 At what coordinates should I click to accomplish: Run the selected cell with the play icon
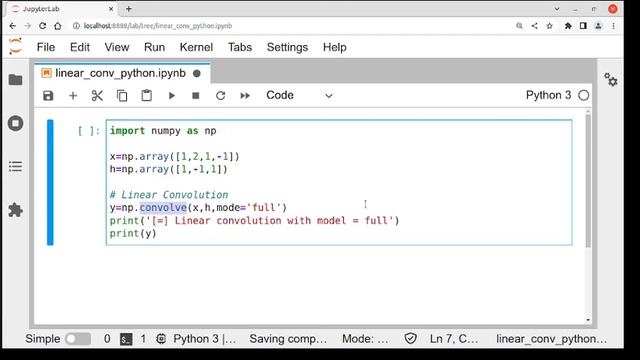[171, 96]
